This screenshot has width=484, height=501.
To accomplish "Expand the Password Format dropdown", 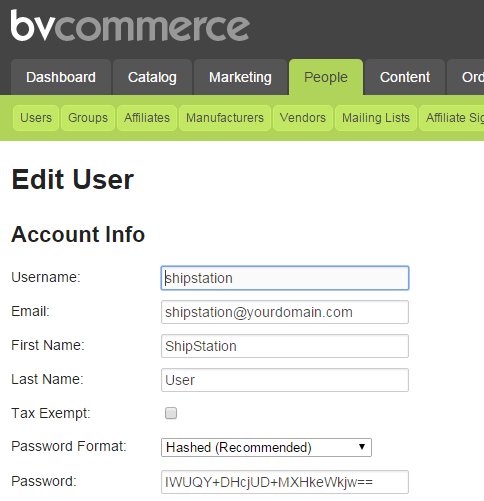I will pyautogui.click(x=266, y=447).
